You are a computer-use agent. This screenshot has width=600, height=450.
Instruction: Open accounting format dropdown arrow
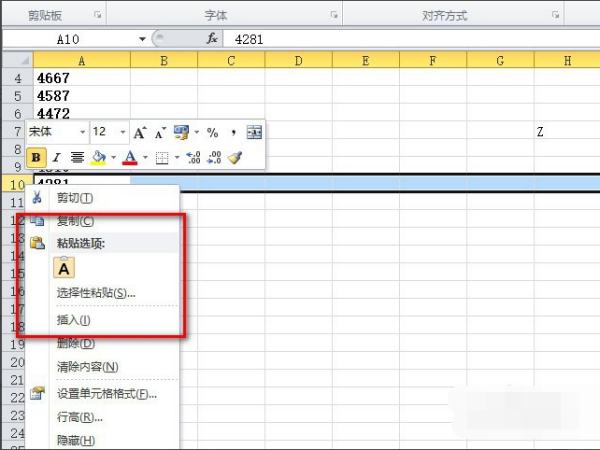tap(197, 132)
